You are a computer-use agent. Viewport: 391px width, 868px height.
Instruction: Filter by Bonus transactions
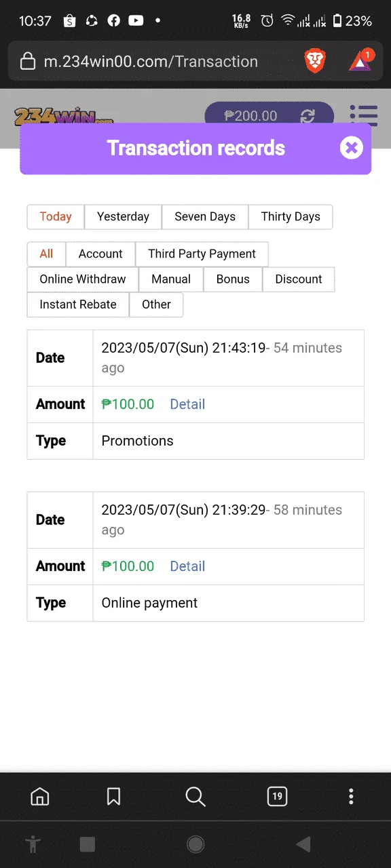coord(233,279)
